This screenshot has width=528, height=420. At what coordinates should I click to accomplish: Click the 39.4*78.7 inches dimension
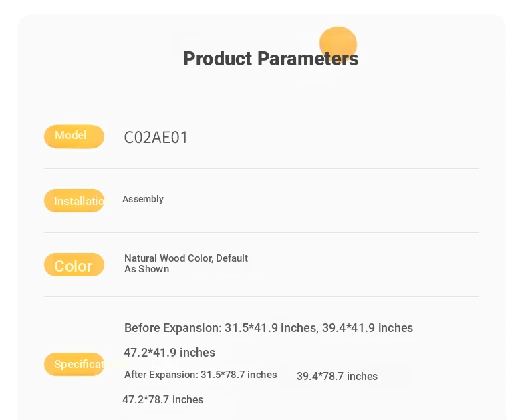click(337, 376)
